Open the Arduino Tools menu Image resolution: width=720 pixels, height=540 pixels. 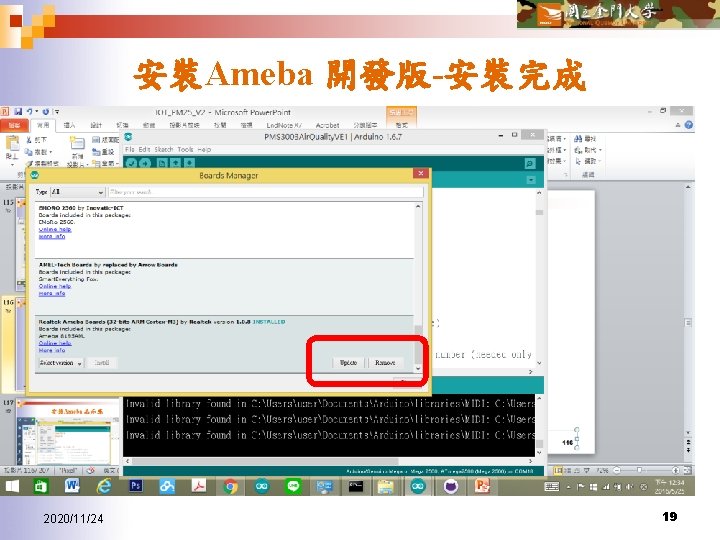185,149
